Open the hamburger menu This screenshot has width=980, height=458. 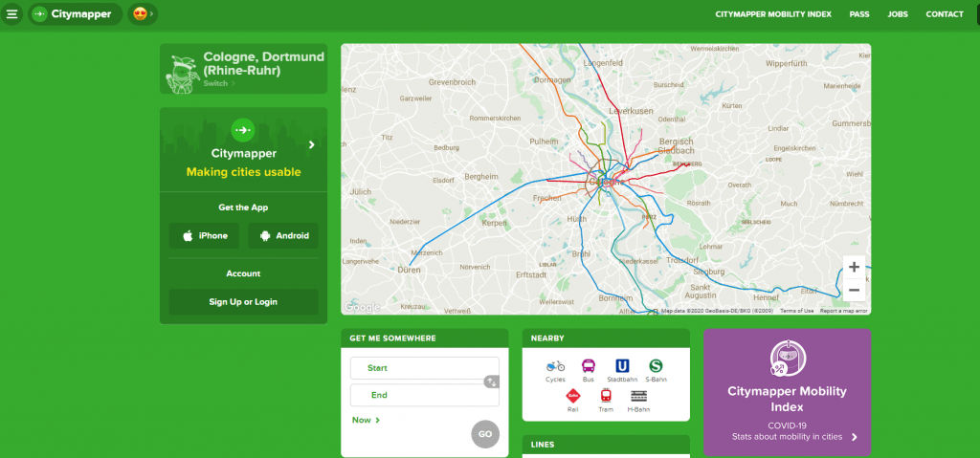[11, 13]
